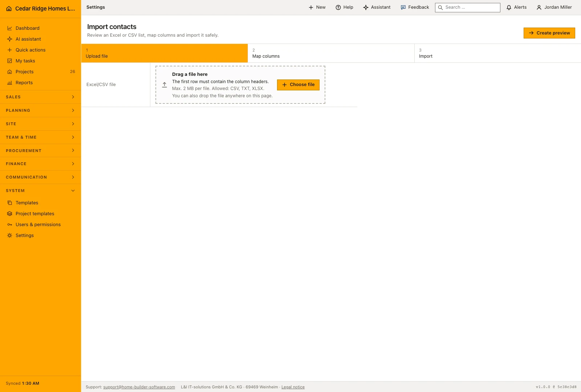Click the Choose file button
Screen dimensions: 581x392
coord(298,85)
